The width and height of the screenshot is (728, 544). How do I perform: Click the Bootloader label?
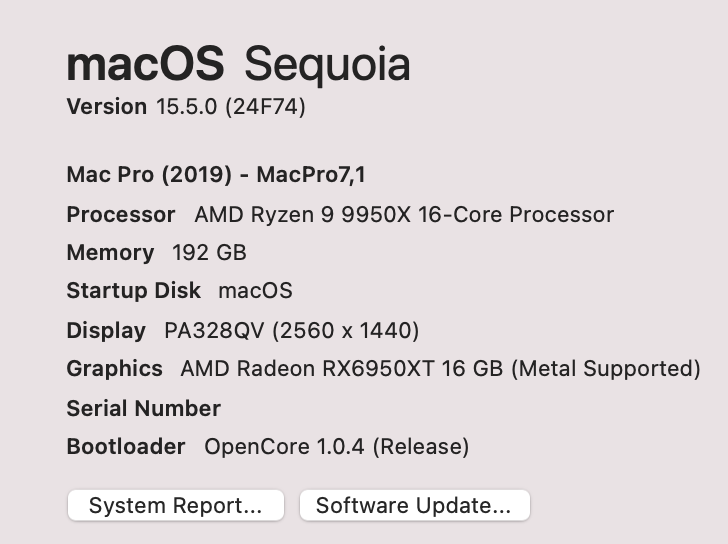[x=125, y=446]
